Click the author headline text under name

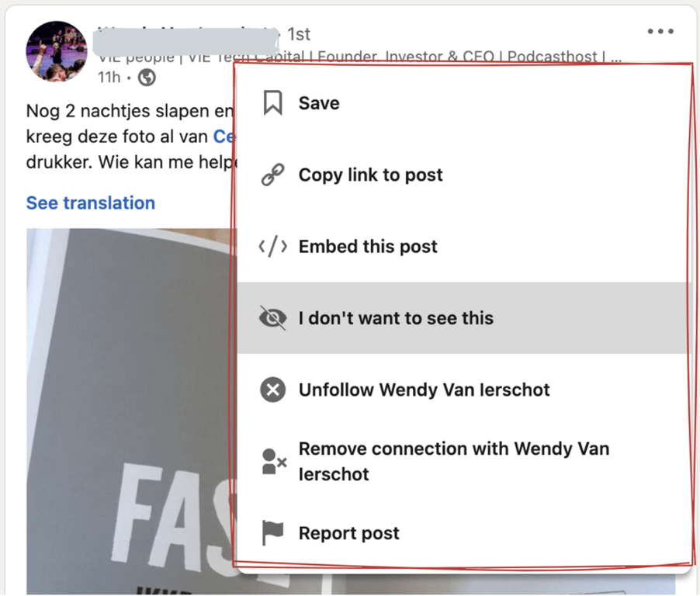(x=359, y=57)
